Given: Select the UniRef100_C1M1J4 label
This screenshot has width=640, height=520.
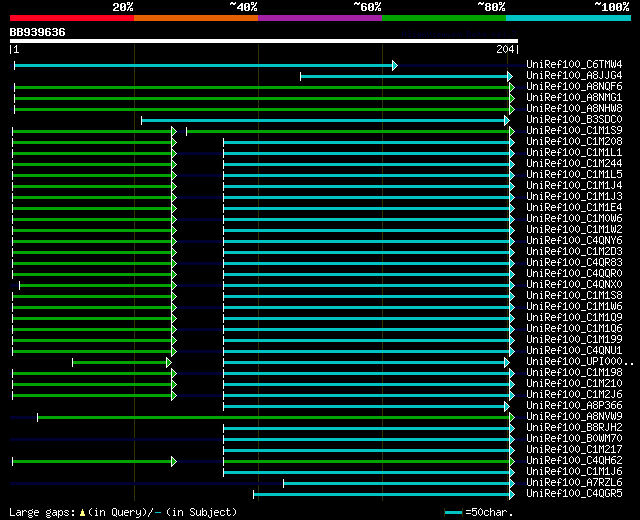Looking at the screenshot, I should coord(574,185).
